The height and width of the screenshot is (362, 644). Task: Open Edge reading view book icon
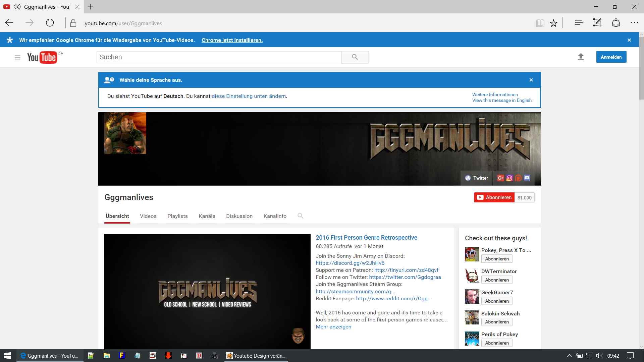[x=540, y=23]
